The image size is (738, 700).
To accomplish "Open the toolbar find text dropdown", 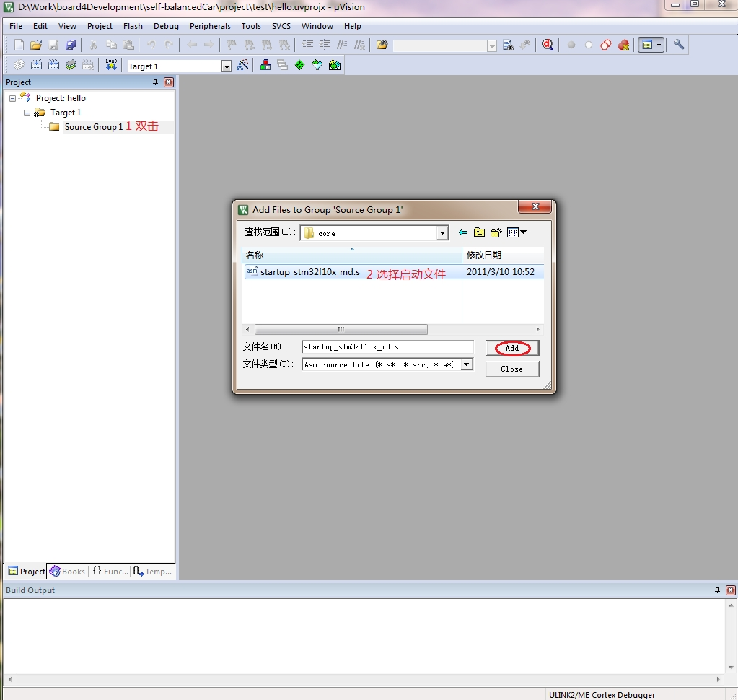I will (492, 45).
